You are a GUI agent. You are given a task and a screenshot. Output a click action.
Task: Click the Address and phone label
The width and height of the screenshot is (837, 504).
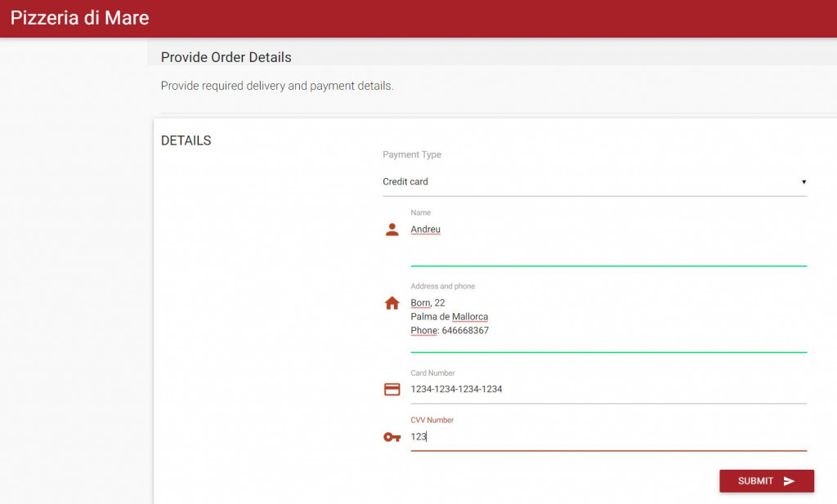point(442,287)
